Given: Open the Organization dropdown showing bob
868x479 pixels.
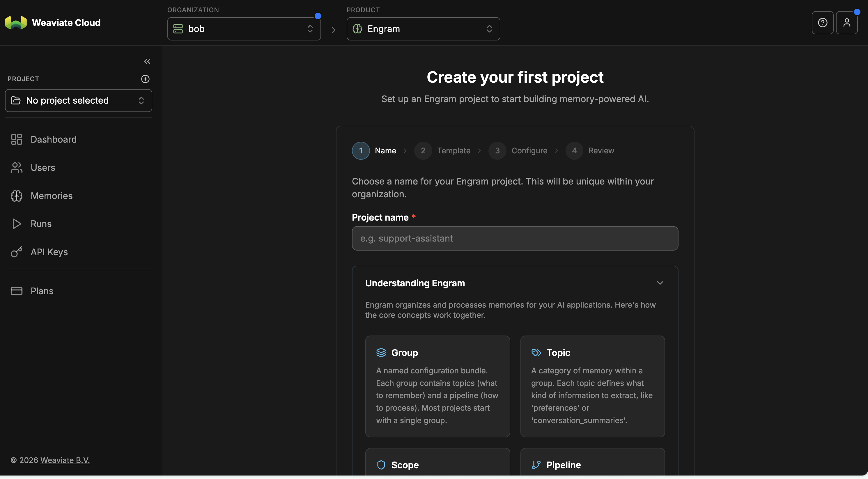Looking at the screenshot, I should coord(244,29).
